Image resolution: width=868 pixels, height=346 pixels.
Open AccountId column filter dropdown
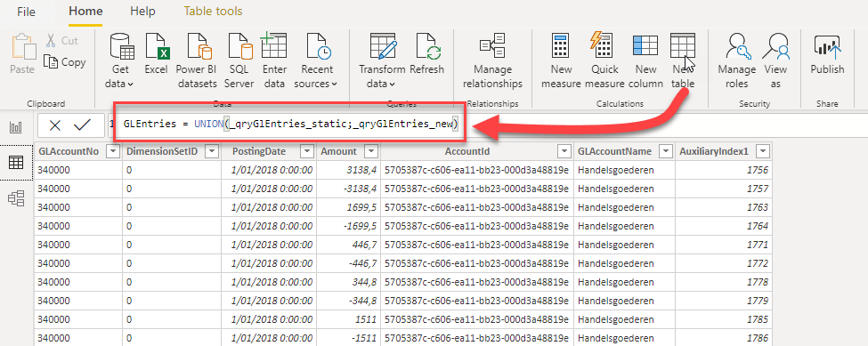pyautogui.click(x=564, y=151)
